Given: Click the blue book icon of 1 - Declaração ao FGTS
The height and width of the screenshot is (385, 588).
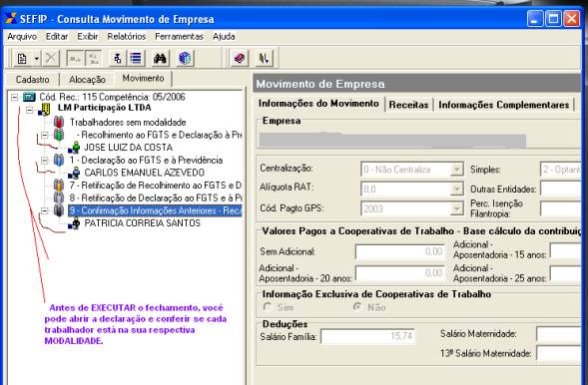Looking at the screenshot, I should coord(59,160).
